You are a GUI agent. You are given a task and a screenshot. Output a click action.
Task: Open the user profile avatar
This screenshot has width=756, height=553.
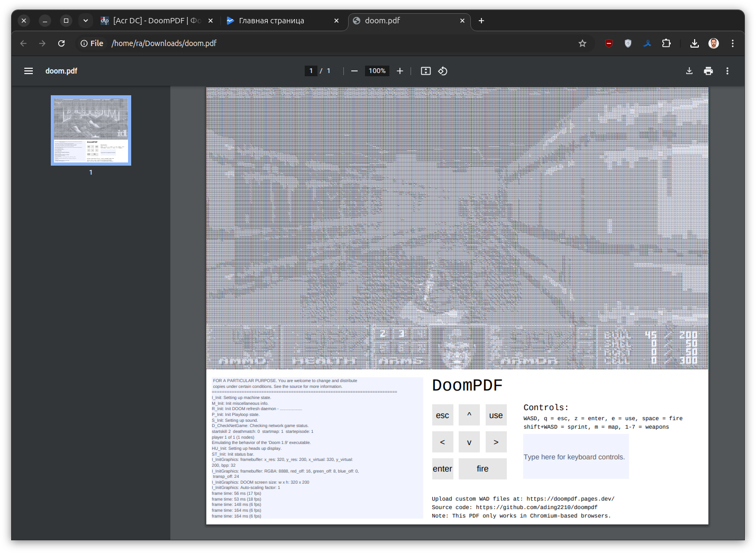[x=714, y=43]
